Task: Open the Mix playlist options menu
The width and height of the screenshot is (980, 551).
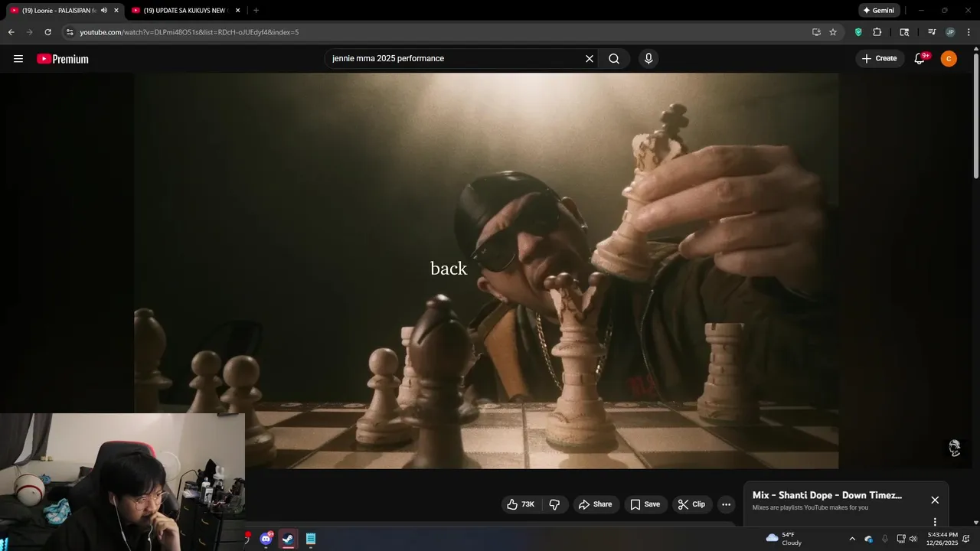Action: (935, 522)
